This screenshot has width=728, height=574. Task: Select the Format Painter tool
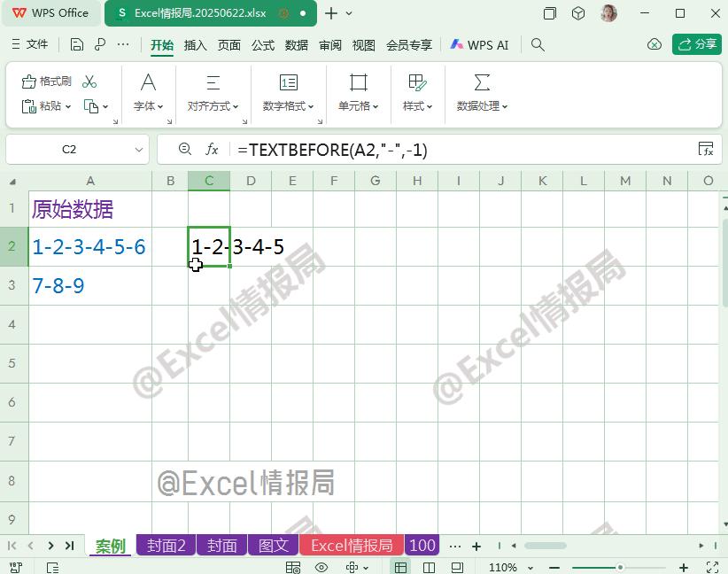point(47,81)
